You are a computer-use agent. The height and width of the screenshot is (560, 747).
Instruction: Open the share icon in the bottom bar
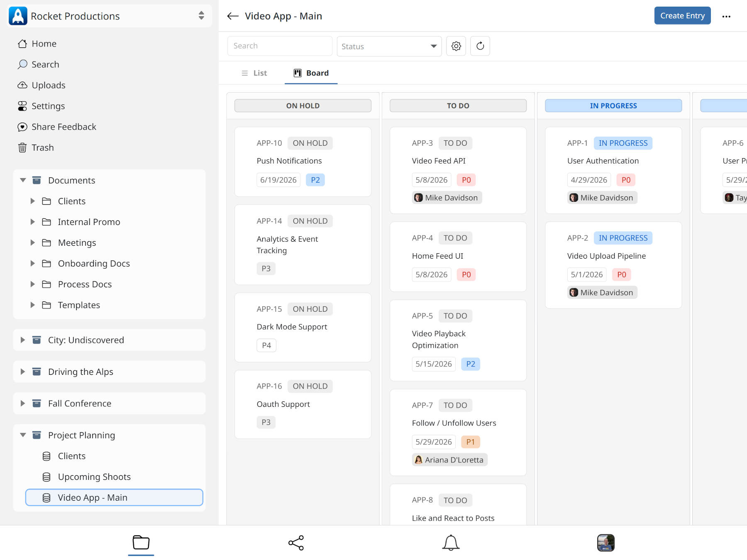[x=296, y=543]
